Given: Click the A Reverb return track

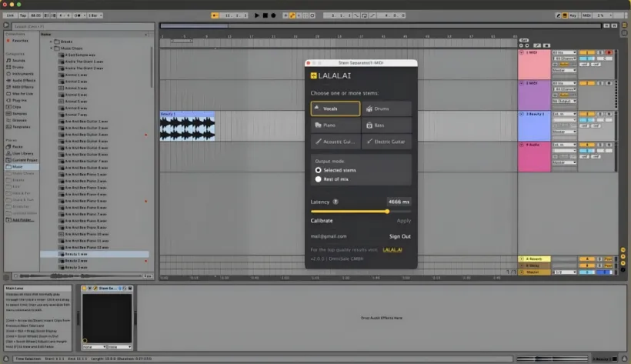Looking at the screenshot, I should [534, 259].
